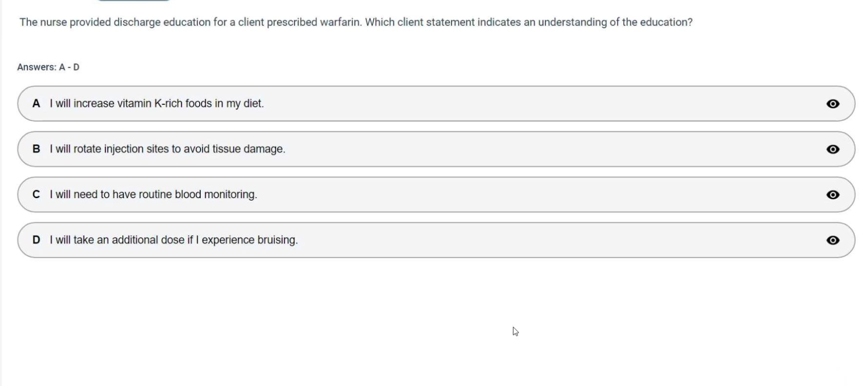Click the eye icon on answer A

pyautogui.click(x=832, y=103)
